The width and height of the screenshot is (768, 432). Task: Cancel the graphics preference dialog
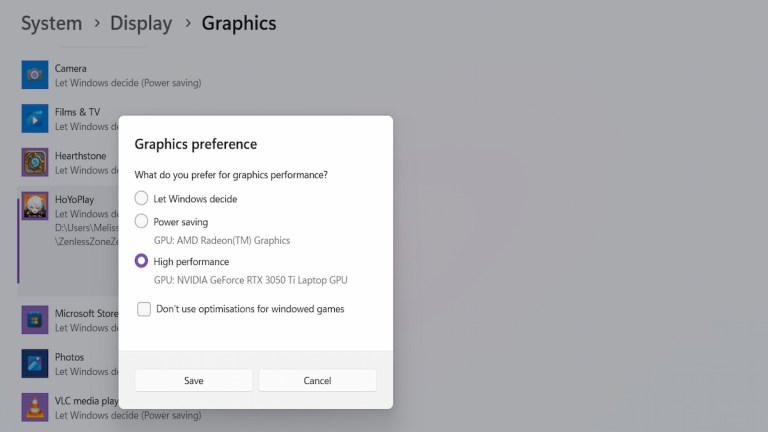[317, 380]
